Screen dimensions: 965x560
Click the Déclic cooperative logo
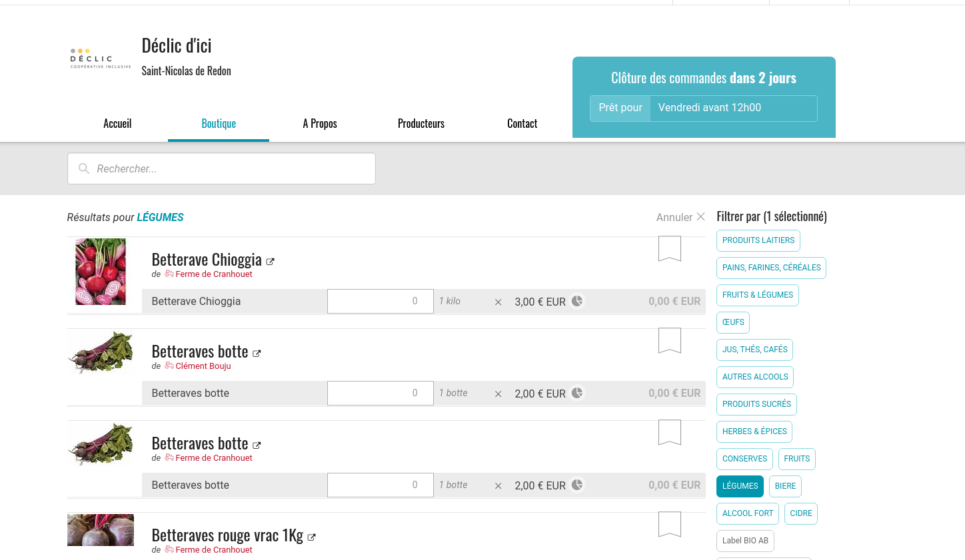(101, 58)
